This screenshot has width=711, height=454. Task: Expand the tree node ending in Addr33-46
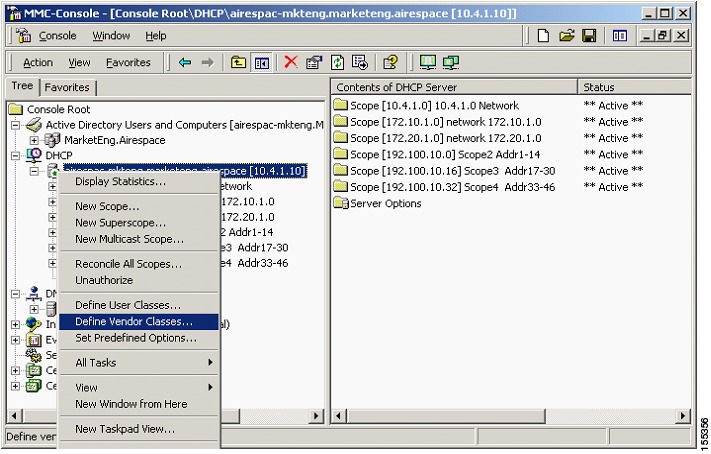(53, 263)
